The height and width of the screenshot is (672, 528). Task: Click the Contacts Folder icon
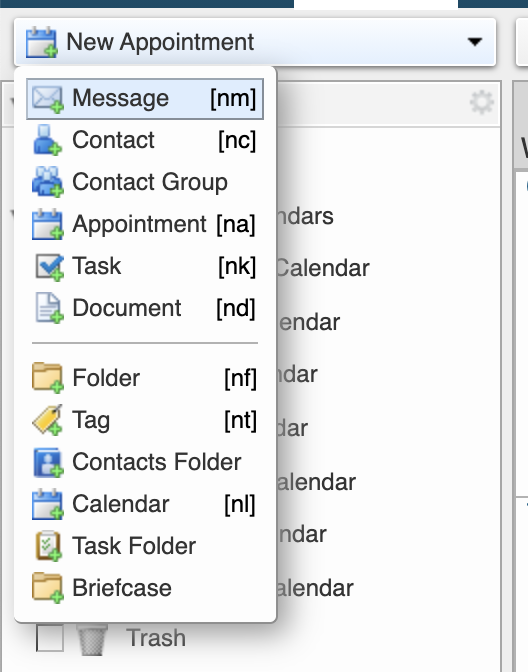(x=48, y=462)
